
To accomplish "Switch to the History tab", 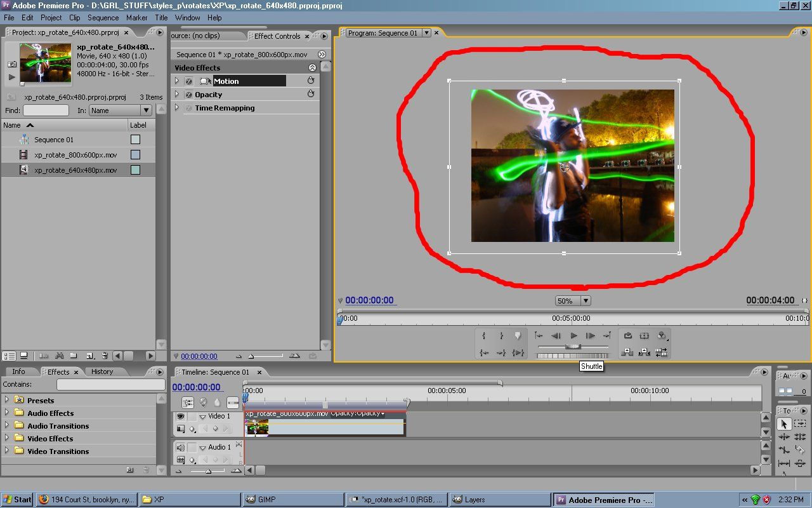I will (103, 371).
